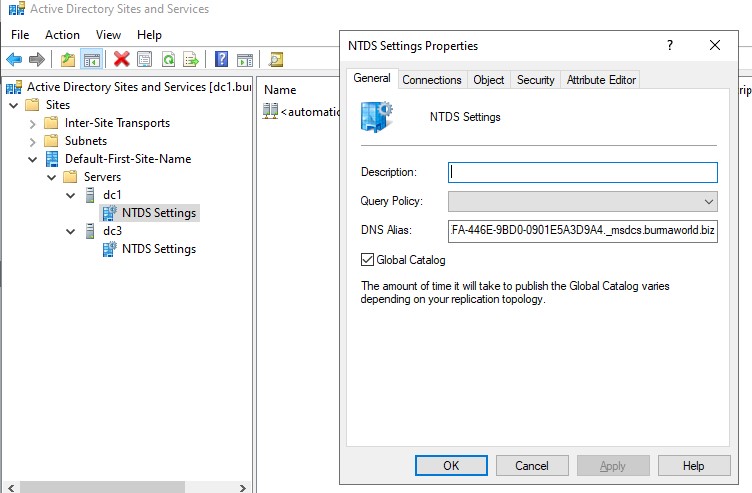Click the Find toolbar icon
752x493 pixels.
(x=276, y=59)
